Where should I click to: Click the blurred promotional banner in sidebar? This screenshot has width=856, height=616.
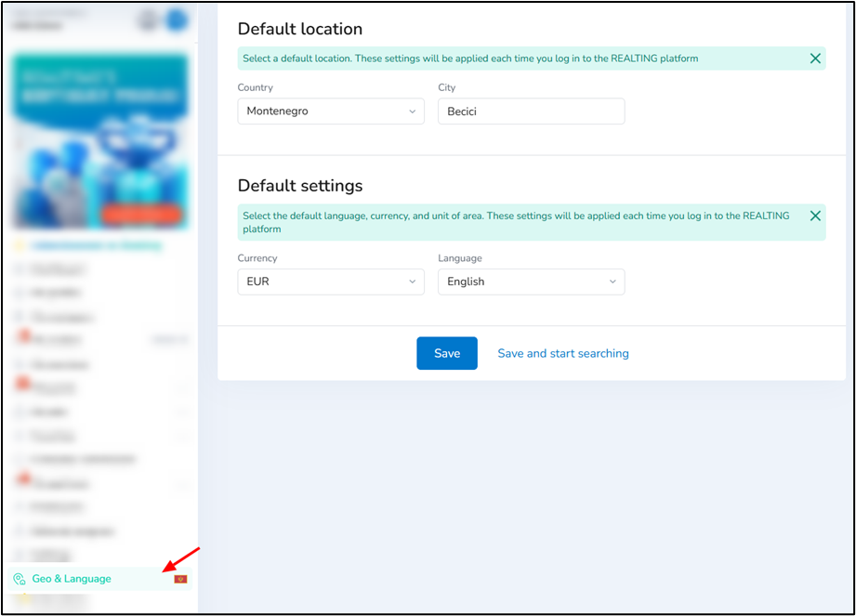pyautogui.click(x=100, y=141)
